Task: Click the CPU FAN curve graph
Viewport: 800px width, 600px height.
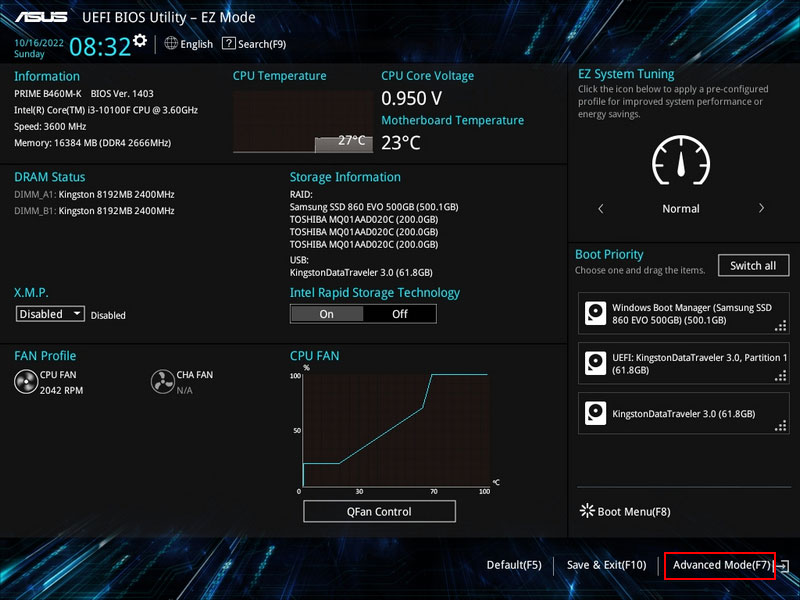Action: click(x=395, y=430)
